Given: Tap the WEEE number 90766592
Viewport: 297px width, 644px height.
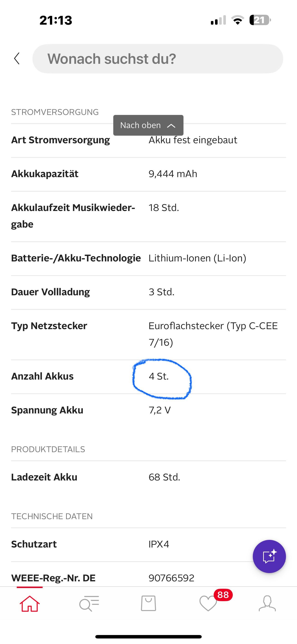Looking at the screenshot, I should (x=171, y=578).
